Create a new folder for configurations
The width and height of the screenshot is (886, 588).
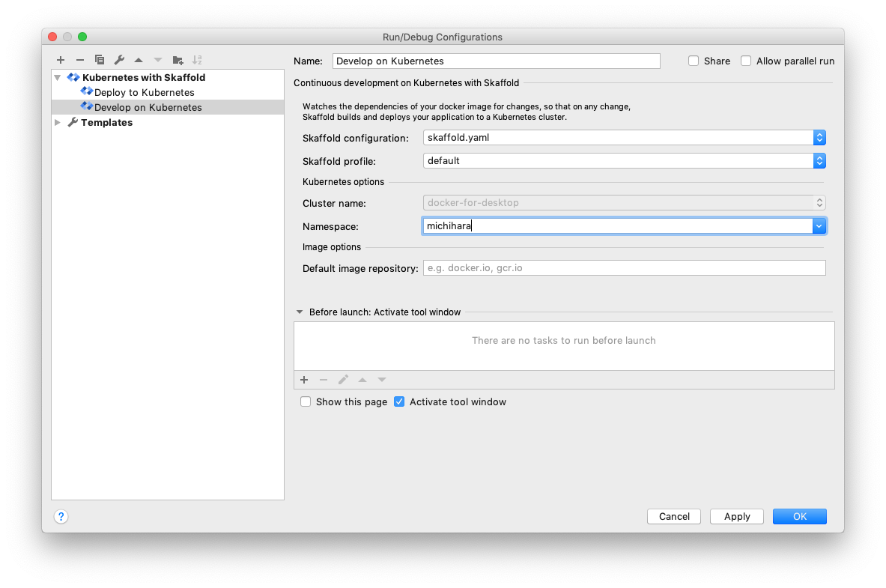[177, 60]
